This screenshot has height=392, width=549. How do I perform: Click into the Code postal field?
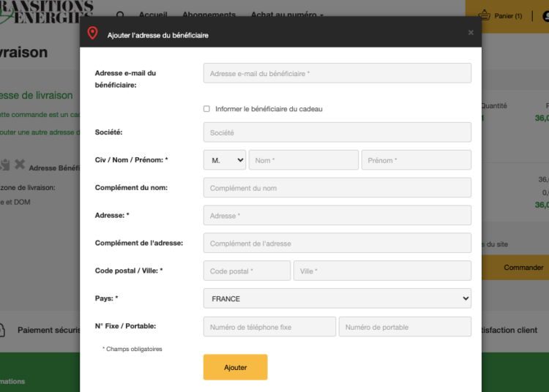[x=247, y=271]
